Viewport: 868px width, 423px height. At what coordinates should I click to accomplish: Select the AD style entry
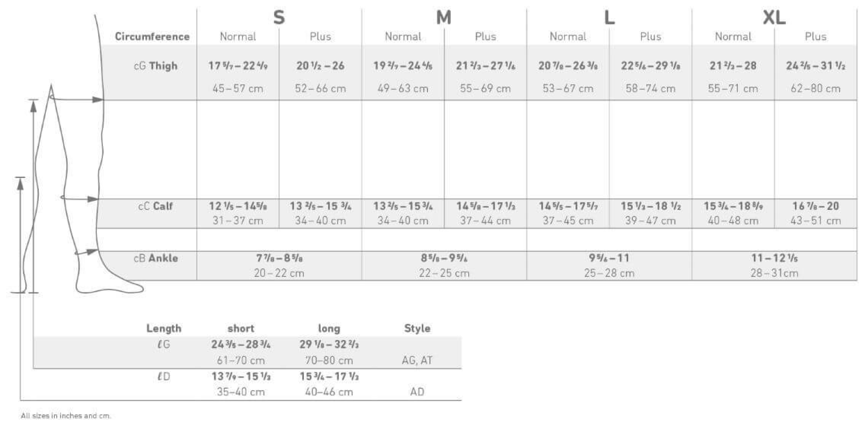tap(417, 392)
